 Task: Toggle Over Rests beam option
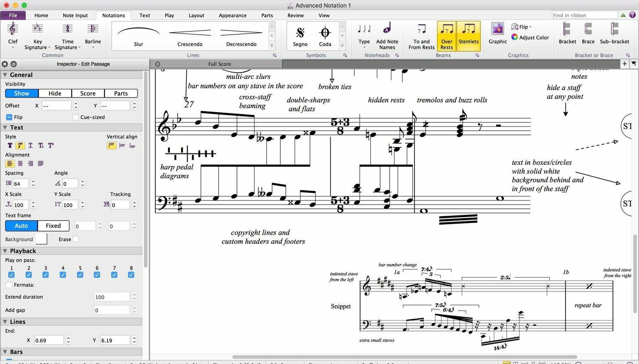click(446, 35)
